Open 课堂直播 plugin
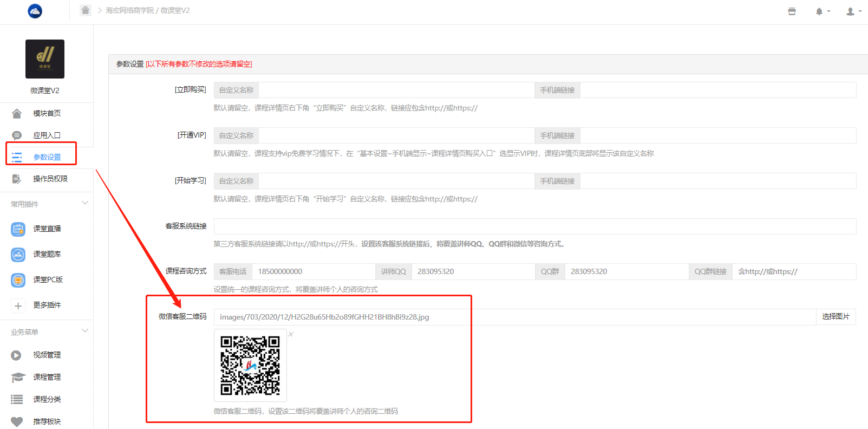The image size is (868, 429). click(47, 229)
